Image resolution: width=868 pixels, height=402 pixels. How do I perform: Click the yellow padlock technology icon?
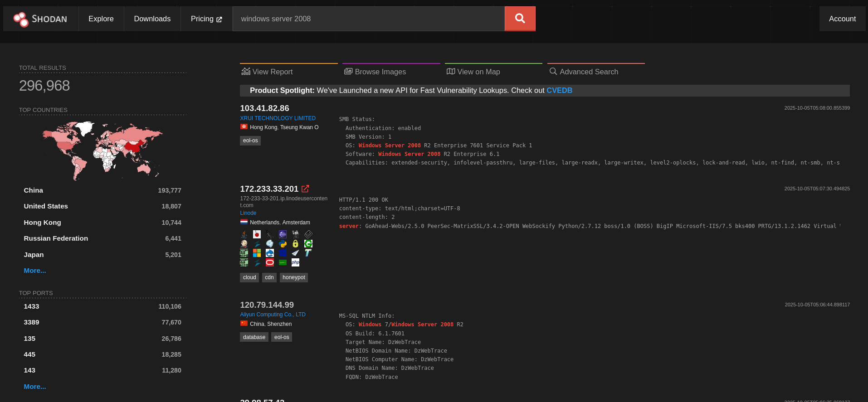point(295,243)
